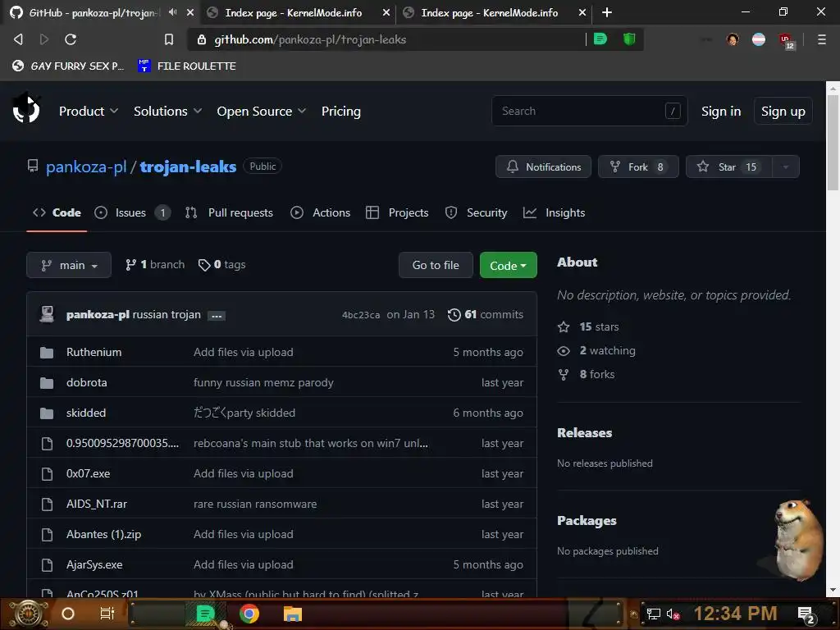Screen dimensions: 840x630
Task: Open the browser hamburger menu
Action: pos(821,39)
